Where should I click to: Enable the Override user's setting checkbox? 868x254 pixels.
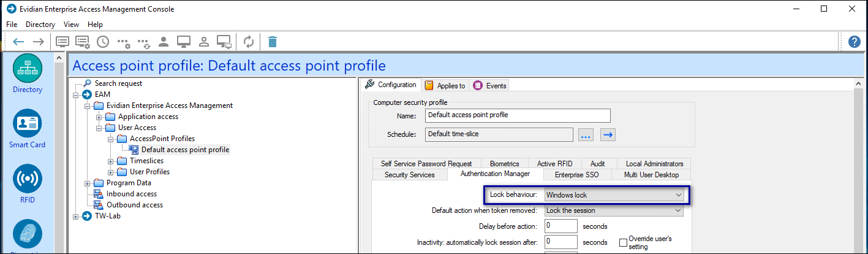tap(623, 242)
